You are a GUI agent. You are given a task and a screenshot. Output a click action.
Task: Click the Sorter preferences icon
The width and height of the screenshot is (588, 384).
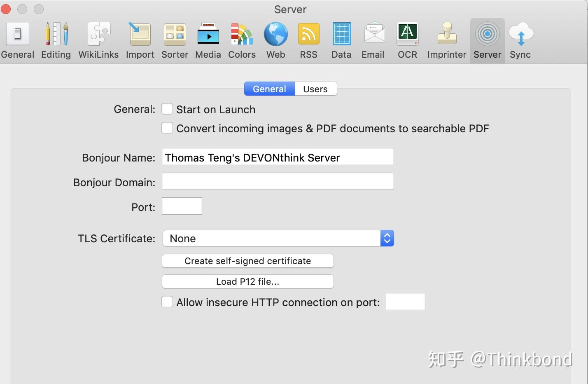coord(174,39)
